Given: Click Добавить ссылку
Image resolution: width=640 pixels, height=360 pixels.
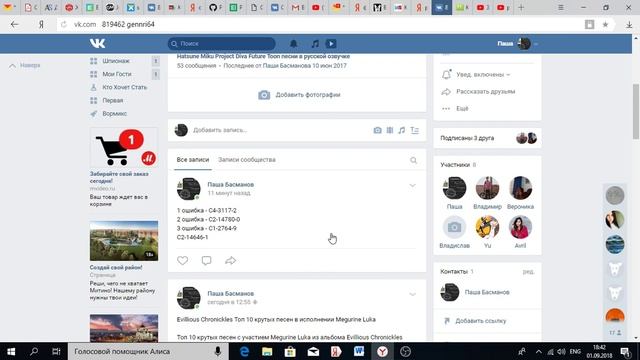Looking at the screenshot, I should [481, 321].
